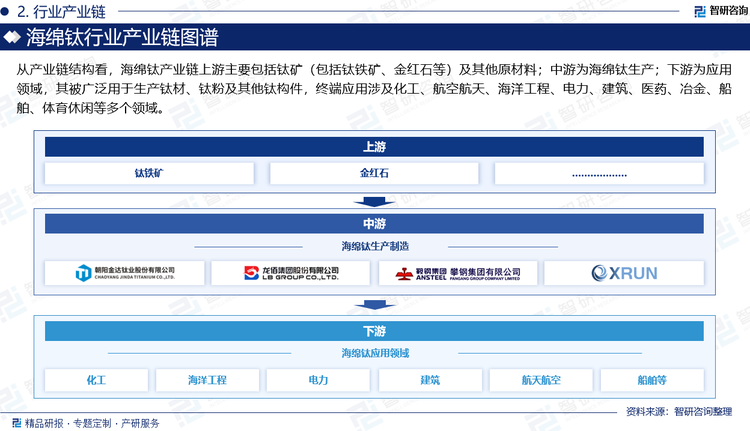Image resolution: width=750 pixels, height=431 pixels.
Task: Click the 化工 application box
Action: click(x=96, y=380)
